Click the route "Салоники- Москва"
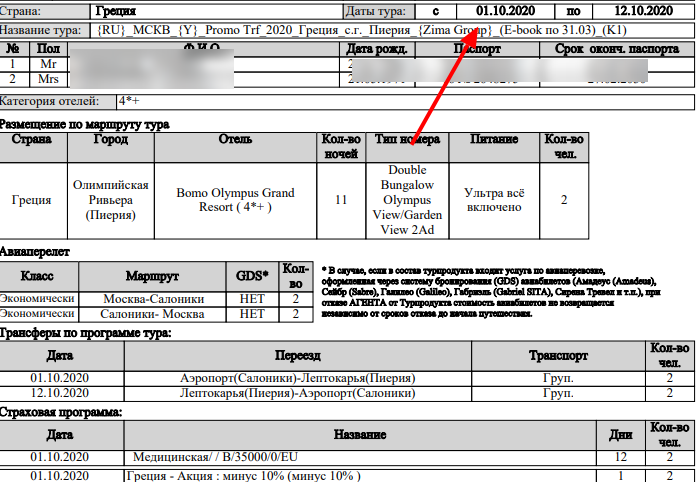The image size is (698, 482). 152,314
